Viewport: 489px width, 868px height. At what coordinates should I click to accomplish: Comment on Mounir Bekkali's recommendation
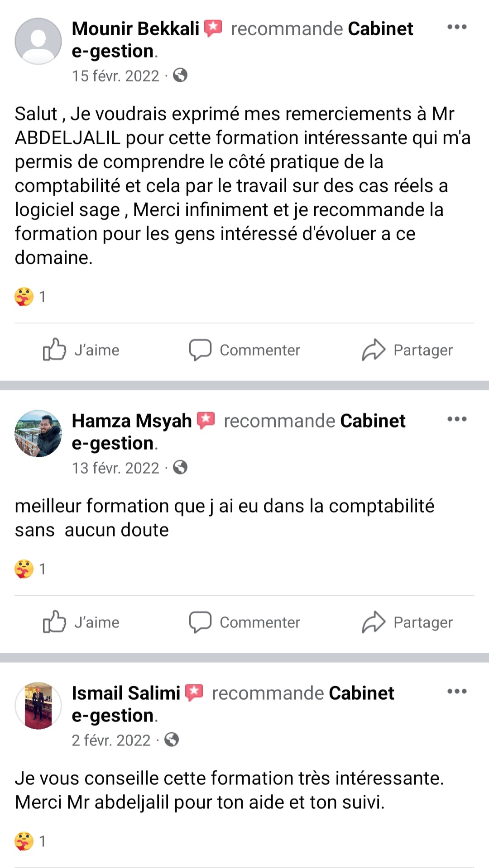(244, 350)
